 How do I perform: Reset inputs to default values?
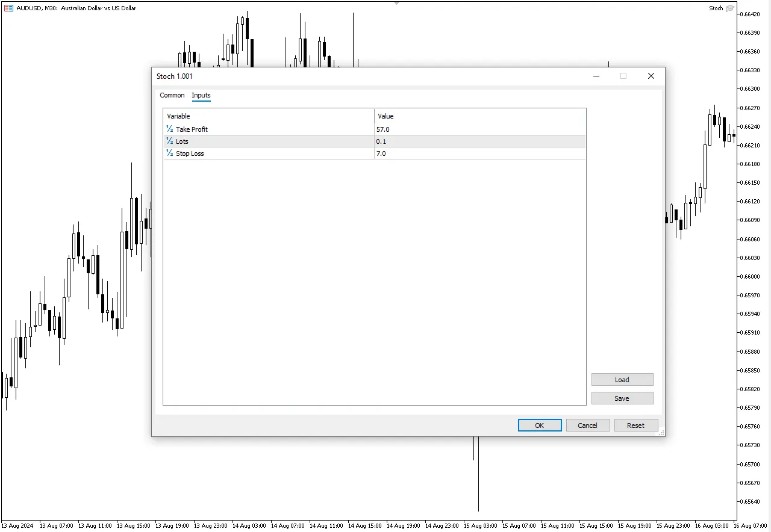pos(636,425)
